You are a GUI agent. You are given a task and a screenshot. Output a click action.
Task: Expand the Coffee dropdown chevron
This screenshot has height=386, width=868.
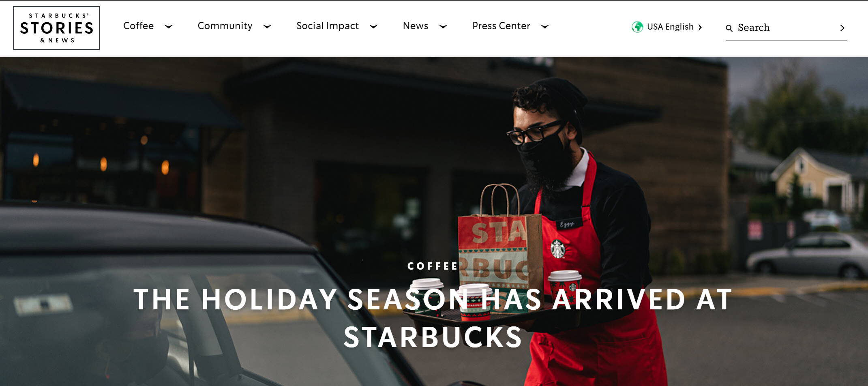coord(169,27)
